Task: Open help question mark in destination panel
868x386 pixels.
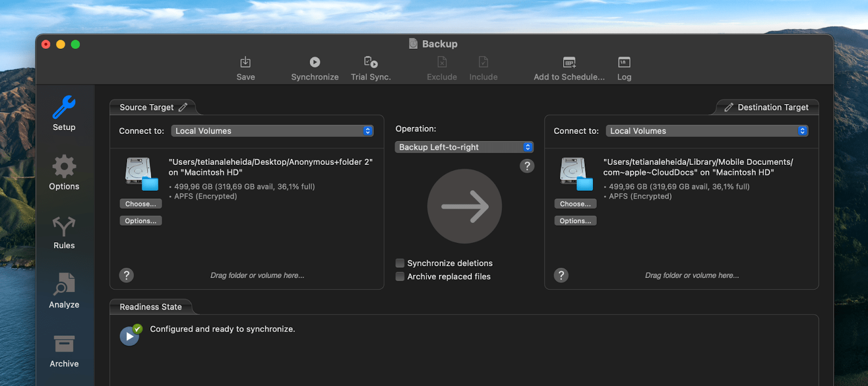Action: [561, 275]
